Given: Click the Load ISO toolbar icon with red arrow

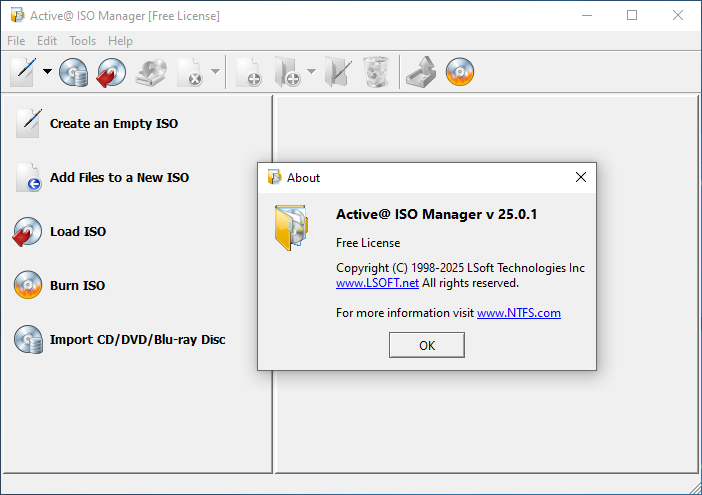Looking at the screenshot, I should pos(111,72).
